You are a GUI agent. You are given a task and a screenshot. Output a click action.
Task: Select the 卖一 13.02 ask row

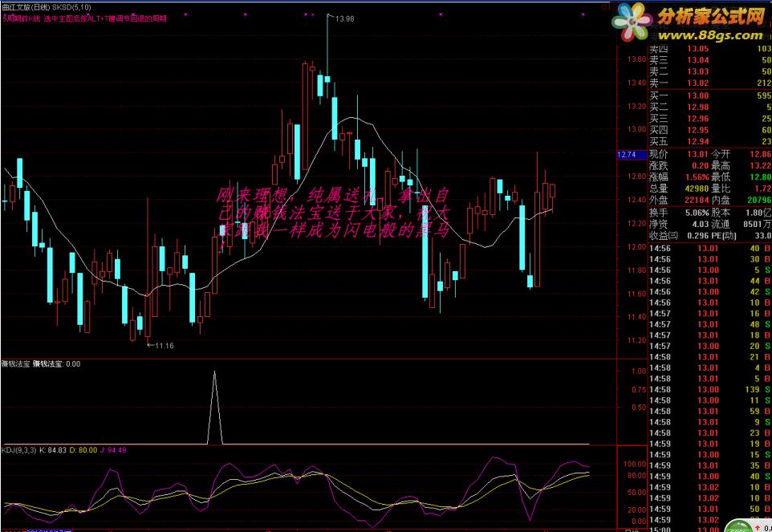(x=710, y=83)
